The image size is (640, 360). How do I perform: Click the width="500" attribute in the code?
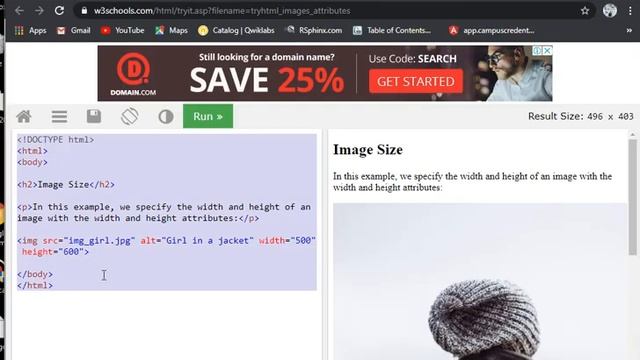(287, 240)
